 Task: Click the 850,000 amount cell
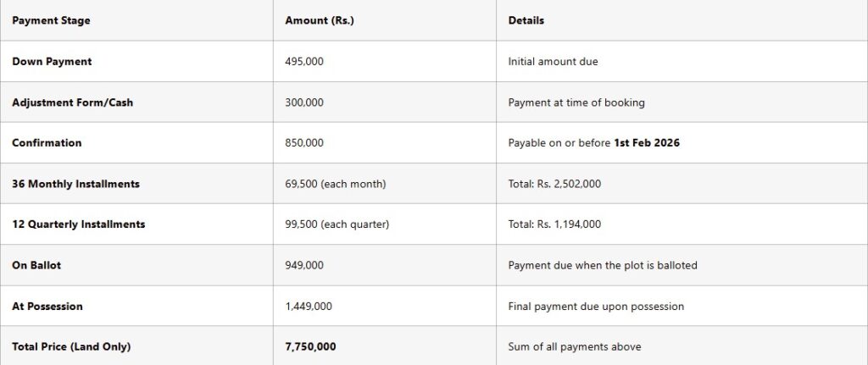pyautogui.click(x=304, y=143)
